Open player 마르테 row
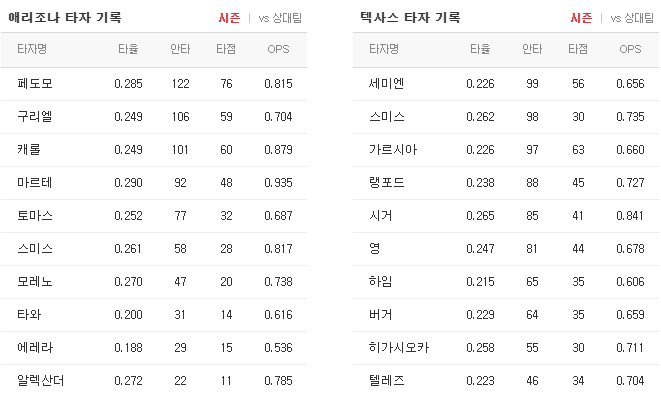Screen dimensions: 661x403 point(154,183)
